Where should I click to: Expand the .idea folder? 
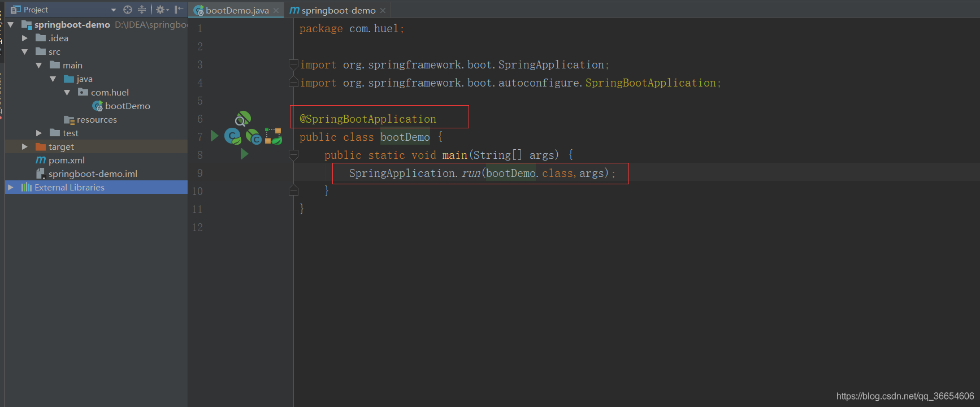click(x=24, y=38)
